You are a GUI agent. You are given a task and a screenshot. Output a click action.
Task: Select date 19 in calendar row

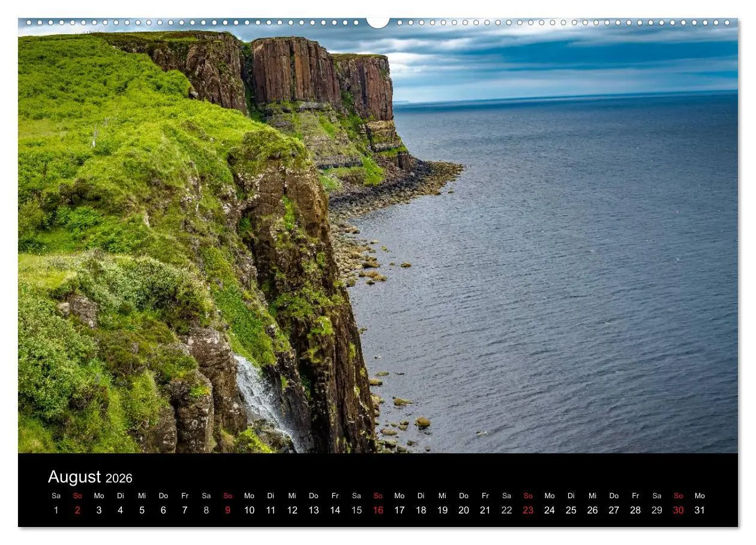click(x=442, y=510)
